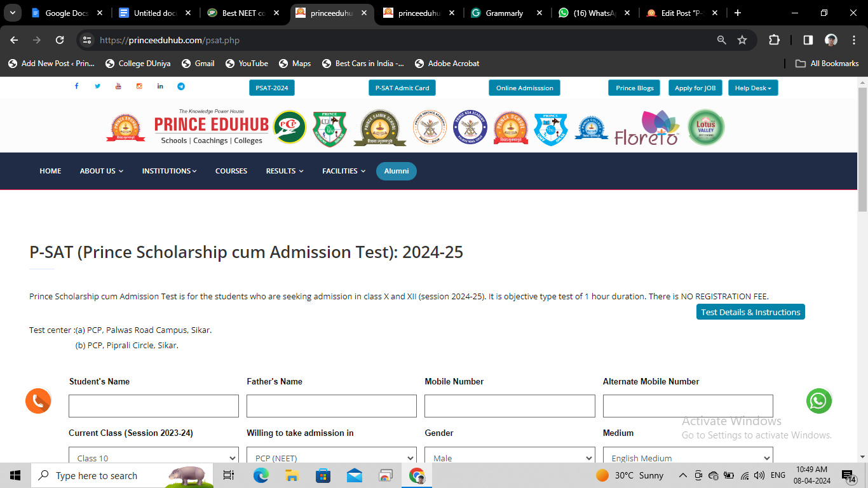Screen dimensions: 868x488
Task: Open the Help Desk dropdown
Action: click(753, 88)
